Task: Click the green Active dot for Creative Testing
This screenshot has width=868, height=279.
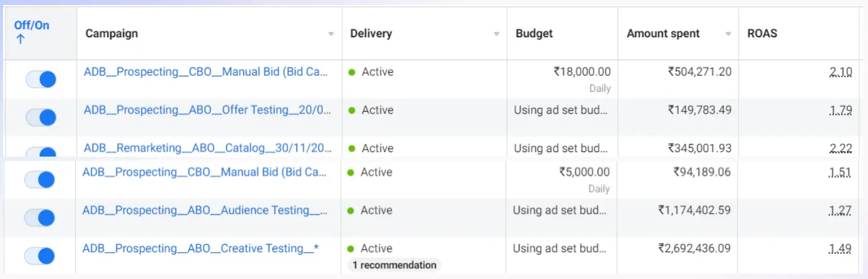Action: click(x=350, y=249)
